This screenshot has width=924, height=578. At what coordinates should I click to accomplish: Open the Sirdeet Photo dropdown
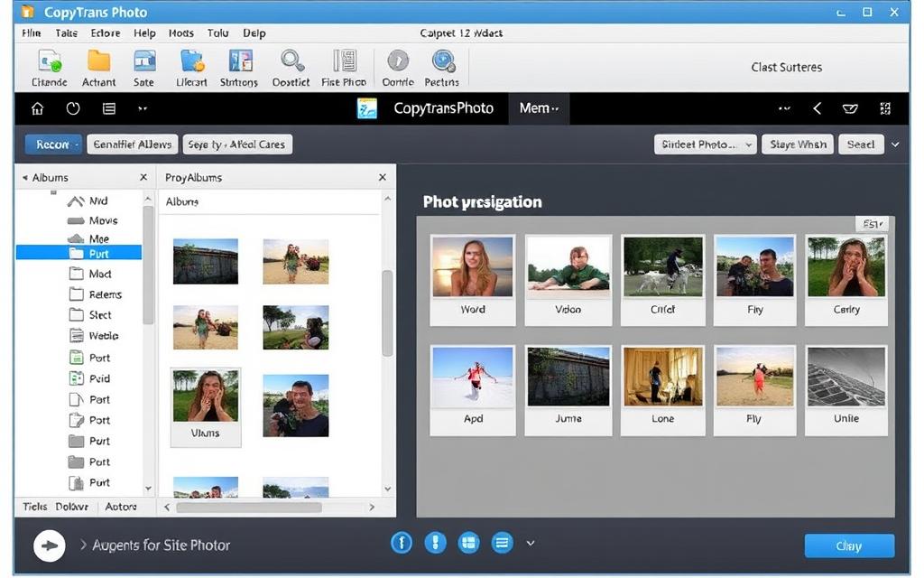pyautogui.click(x=704, y=144)
